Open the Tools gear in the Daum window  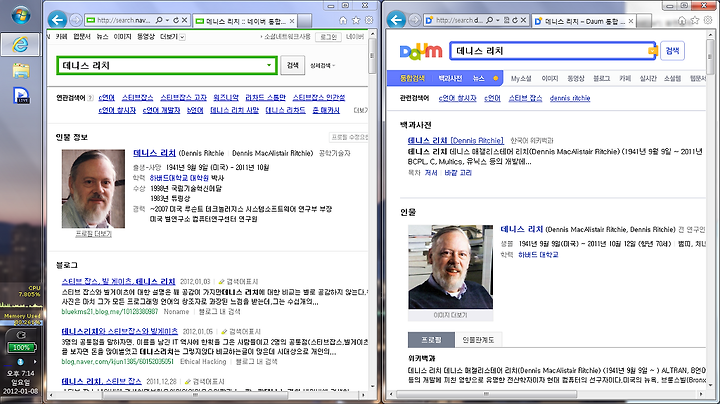click(708, 20)
